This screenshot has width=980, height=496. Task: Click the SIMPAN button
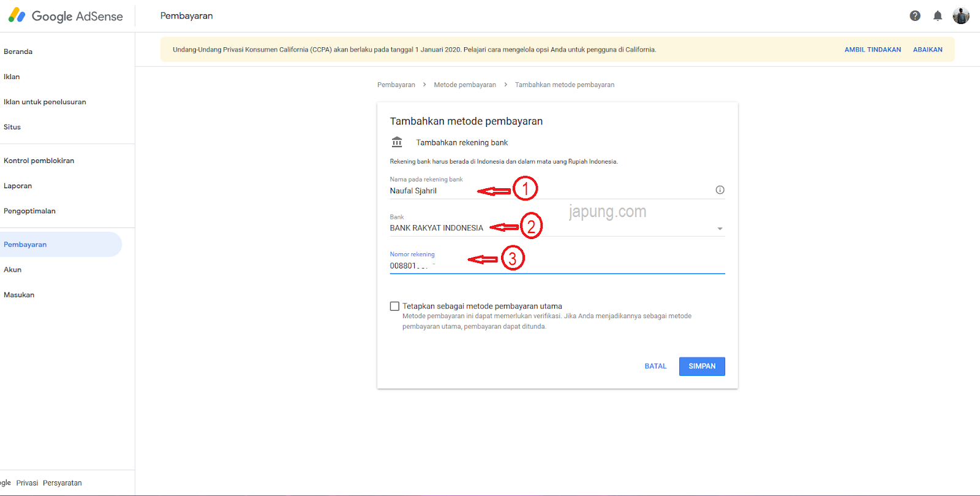tap(702, 366)
